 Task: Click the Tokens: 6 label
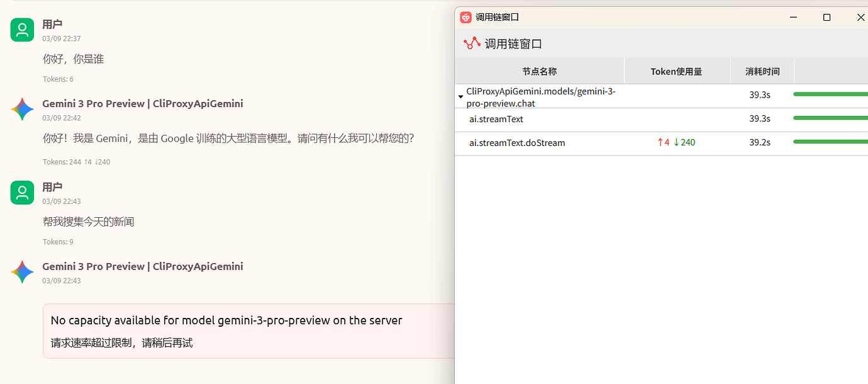click(58, 79)
